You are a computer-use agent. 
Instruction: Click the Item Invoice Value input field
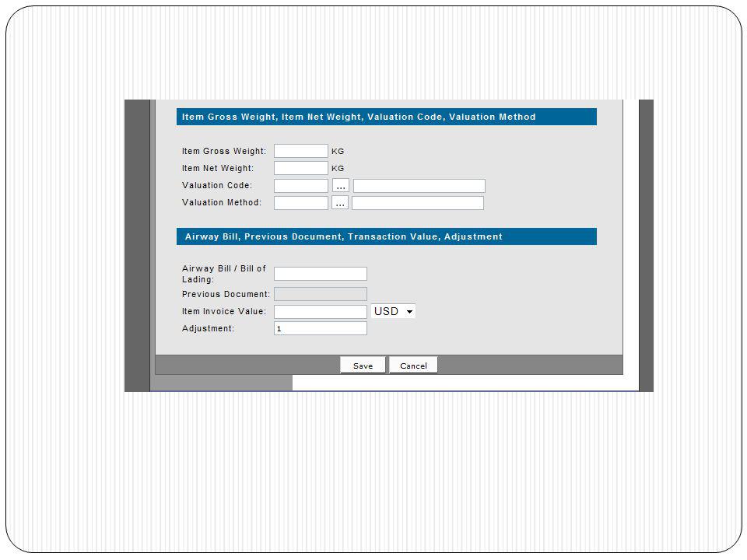click(320, 311)
